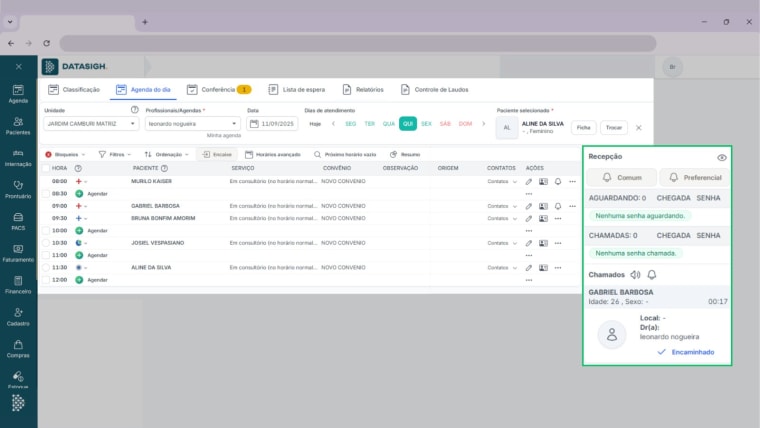Image resolution: width=760 pixels, height=428 pixels.
Task: Open Cadastro in the sidebar
Action: click(x=18, y=317)
